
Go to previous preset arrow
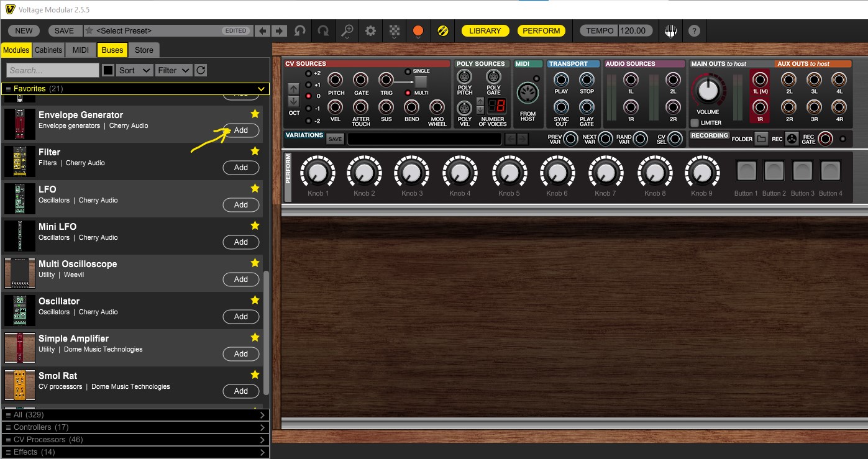point(263,30)
